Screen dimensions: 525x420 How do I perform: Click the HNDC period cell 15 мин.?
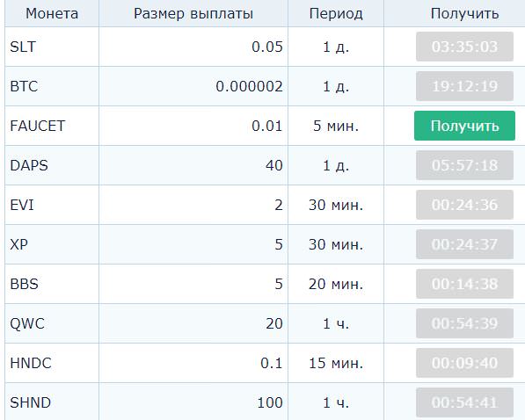[336, 363]
